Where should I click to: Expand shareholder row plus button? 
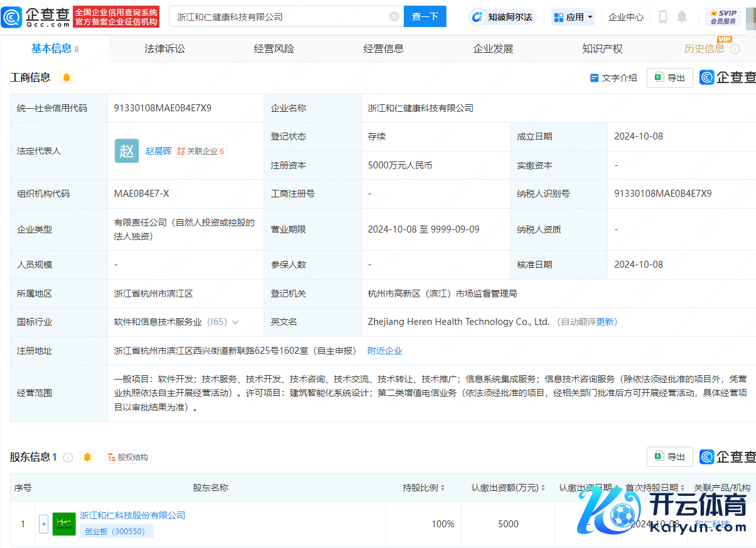pos(43,523)
